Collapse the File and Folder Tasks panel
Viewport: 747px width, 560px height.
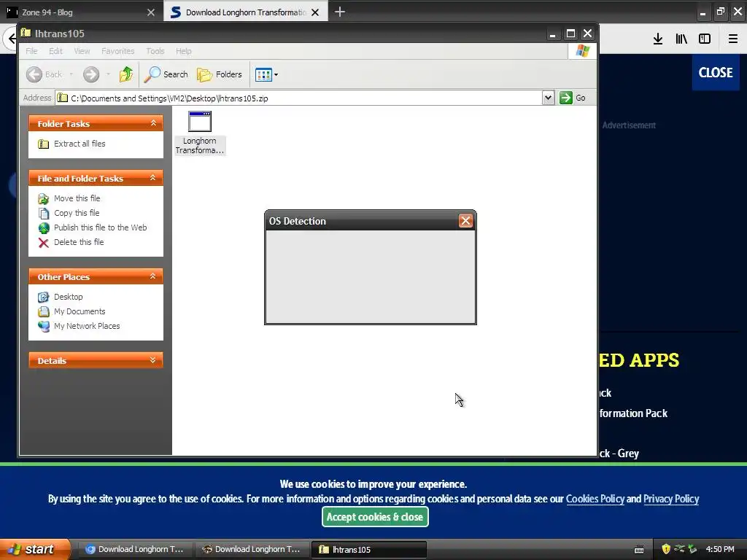point(153,178)
